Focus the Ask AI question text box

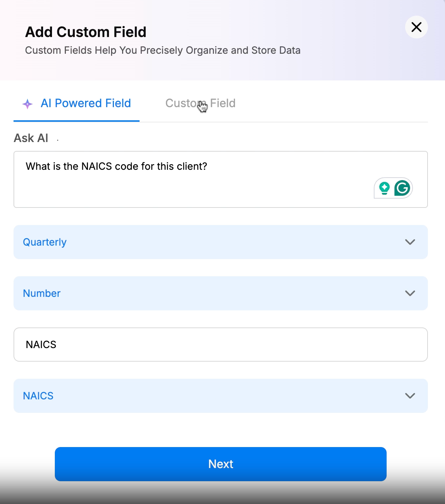pyautogui.click(x=221, y=179)
